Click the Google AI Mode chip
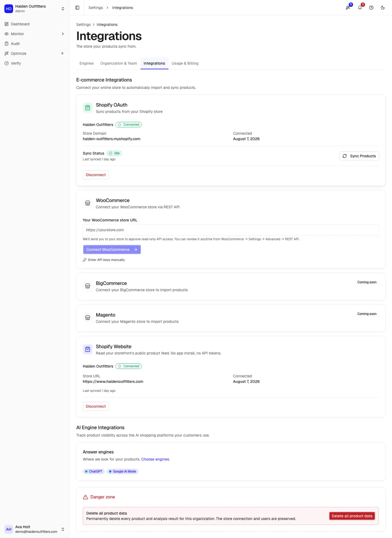Viewport: 392px width, 538px height. (x=122, y=472)
